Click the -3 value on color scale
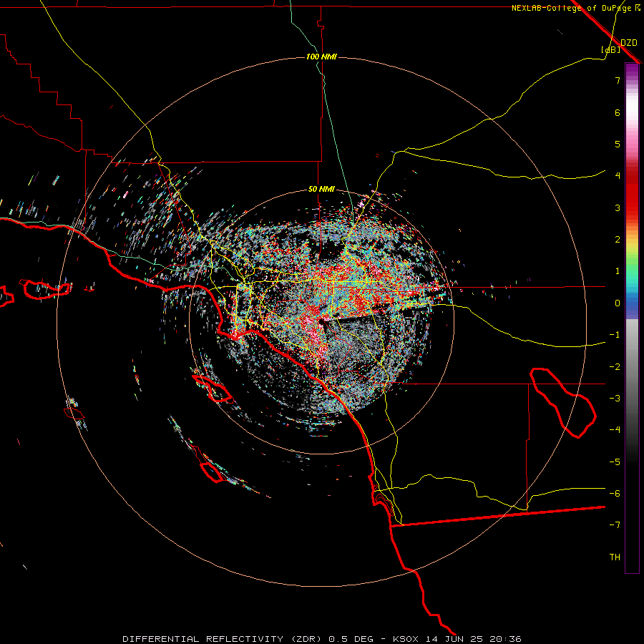This screenshot has height=644, width=644. click(615, 399)
